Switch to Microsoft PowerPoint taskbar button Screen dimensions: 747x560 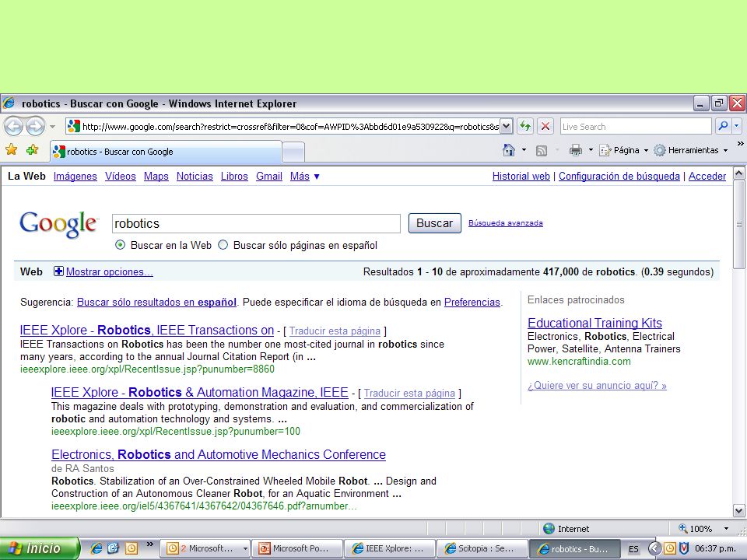297,548
